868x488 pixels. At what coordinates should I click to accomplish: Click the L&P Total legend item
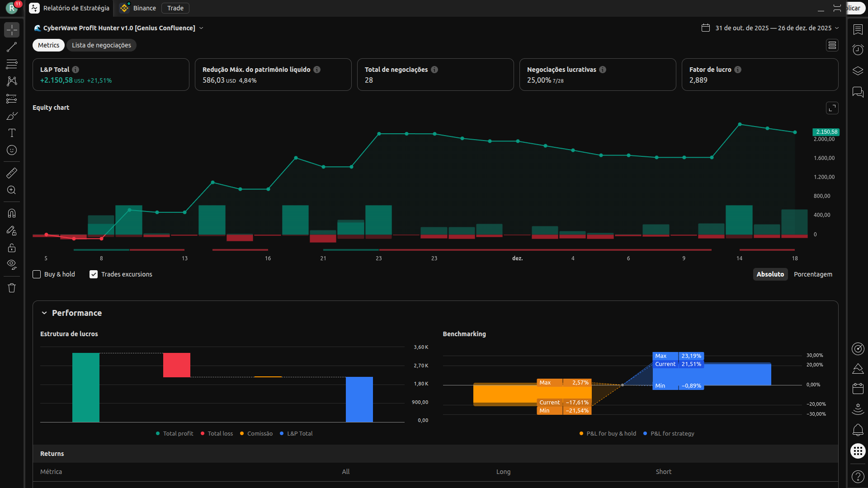pyautogui.click(x=296, y=433)
